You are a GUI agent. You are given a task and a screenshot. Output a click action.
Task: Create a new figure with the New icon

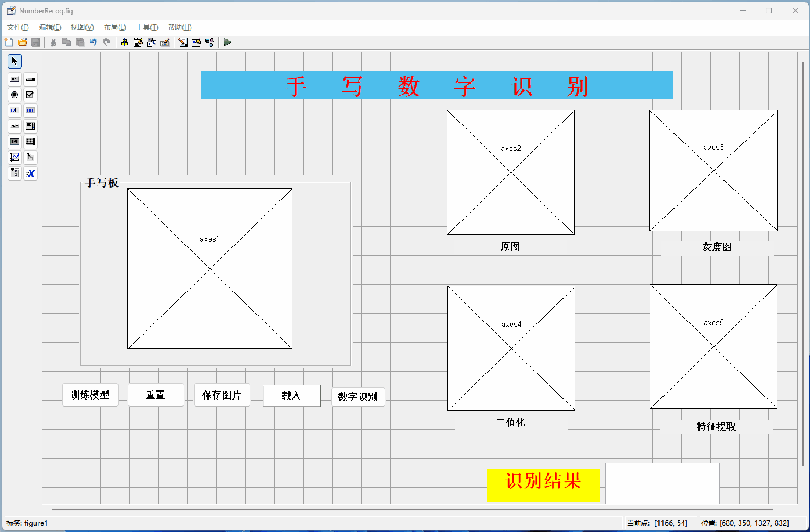[9, 42]
